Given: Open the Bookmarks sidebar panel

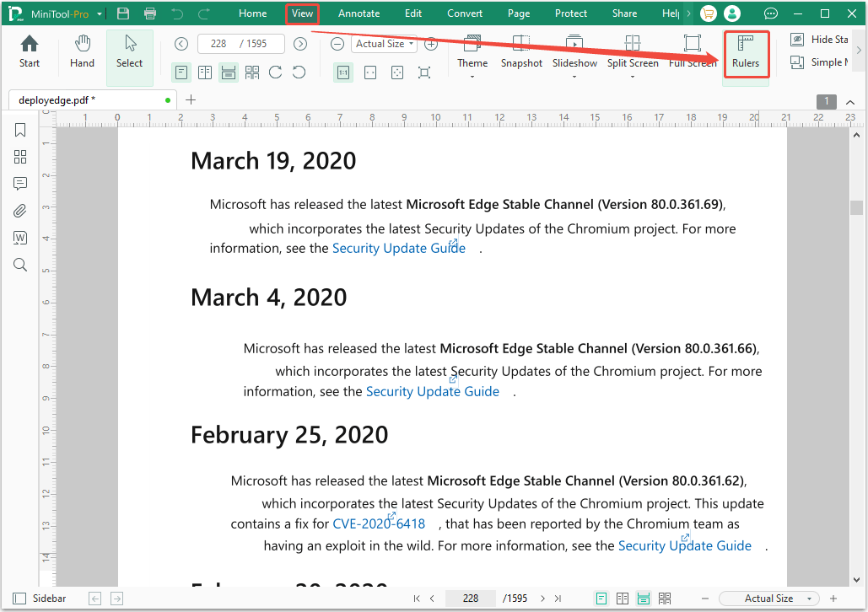Looking at the screenshot, I should [x=20, y=130].
